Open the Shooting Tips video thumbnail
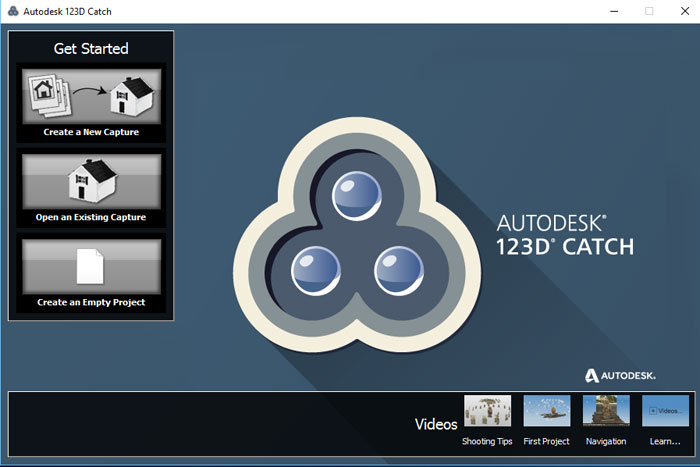The width and height of the screenshot is (700, 467). pyautogui.click(x=488, y=411)
